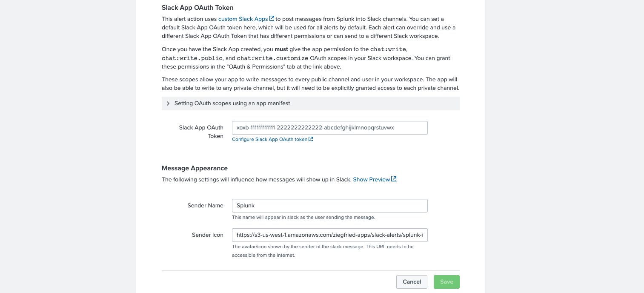Viewport: 644px width, 293px height.
Task: Select the Sender Name field containing Splunk
Action: tap(329, 205)
